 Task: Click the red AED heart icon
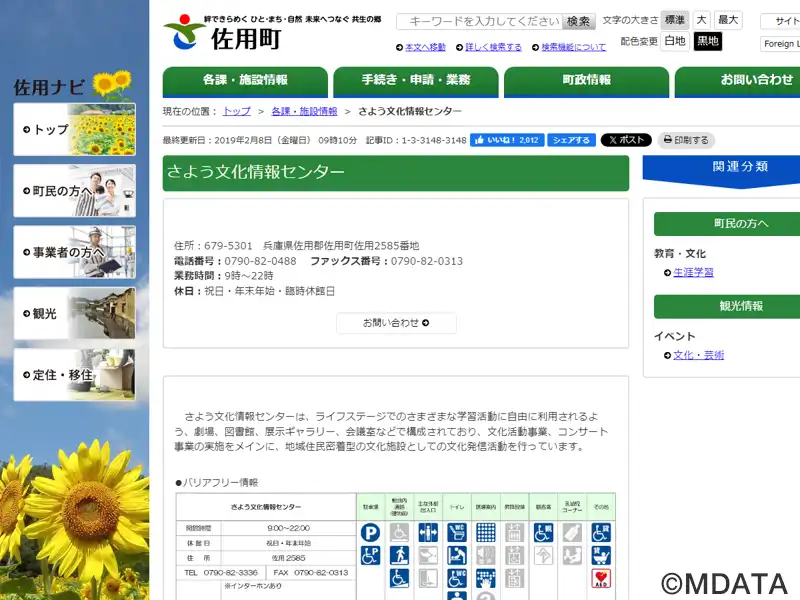tap(601, 578)
